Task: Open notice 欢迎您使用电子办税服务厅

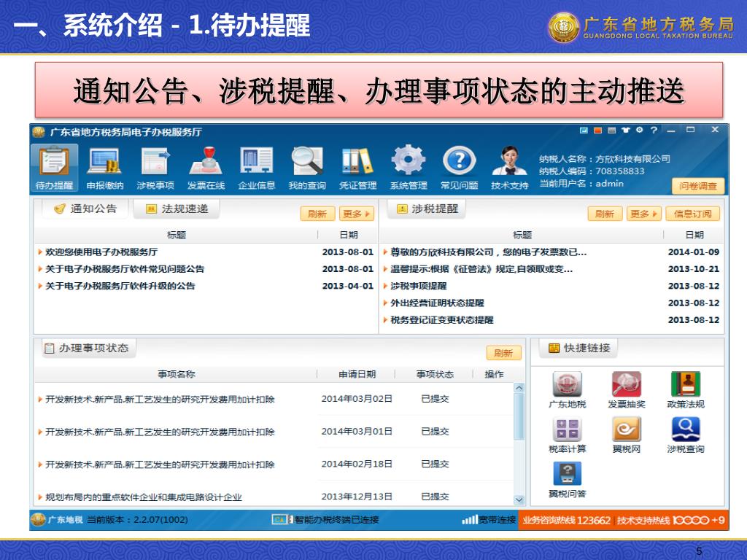Action: click(x=101, y=252)
